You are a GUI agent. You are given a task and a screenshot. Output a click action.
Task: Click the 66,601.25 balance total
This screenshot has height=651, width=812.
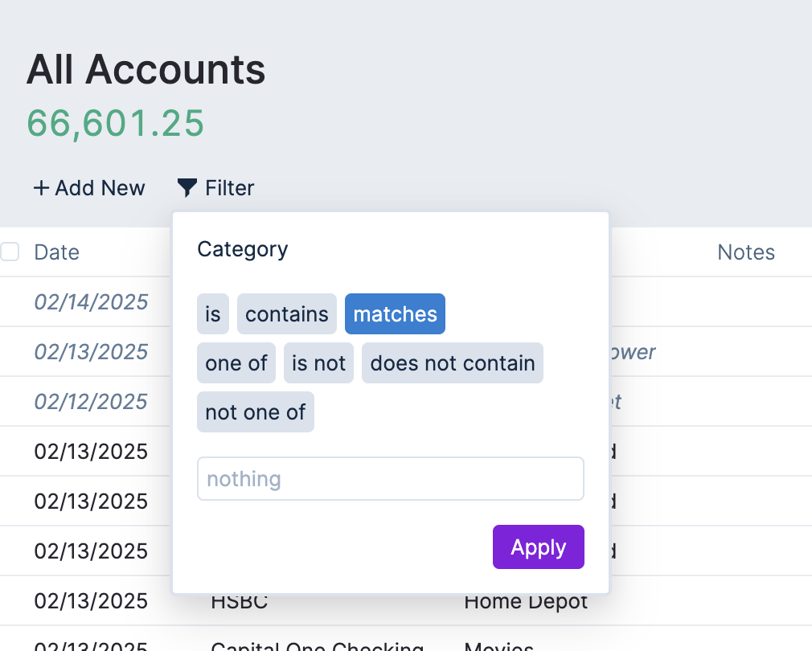116,123
